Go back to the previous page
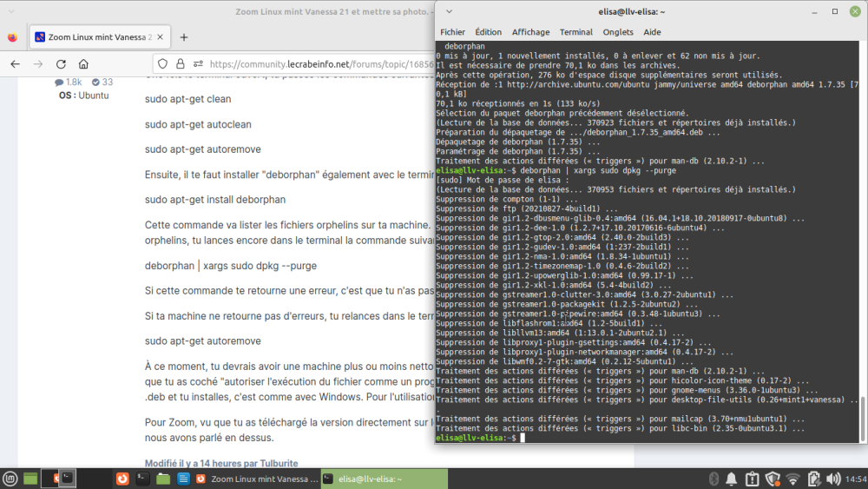 15,63
